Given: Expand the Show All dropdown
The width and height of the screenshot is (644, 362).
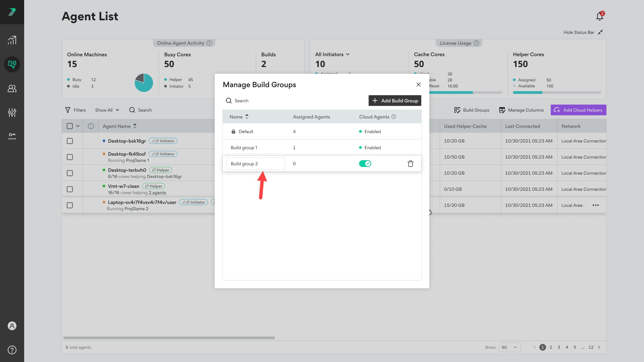Looking at the screenshot, I should point(107,110).
